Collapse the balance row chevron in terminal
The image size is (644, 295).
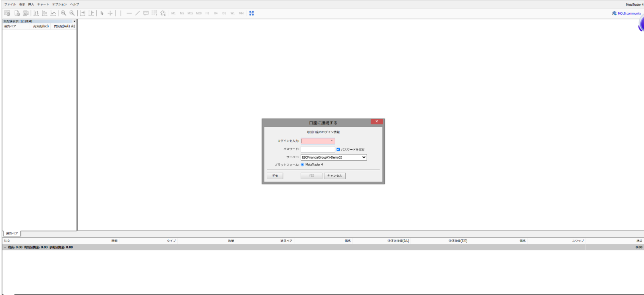(5, 248)
